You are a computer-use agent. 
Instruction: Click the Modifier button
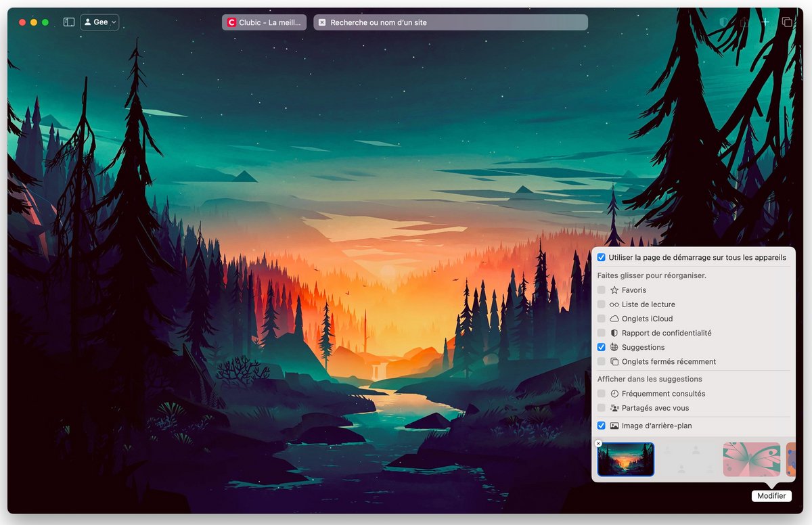771,496
